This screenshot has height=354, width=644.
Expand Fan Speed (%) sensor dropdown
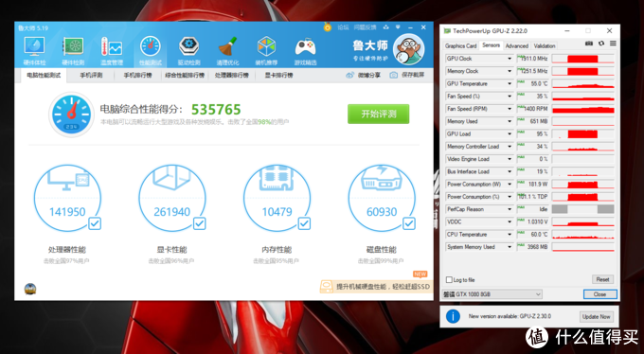pos(510,97)
